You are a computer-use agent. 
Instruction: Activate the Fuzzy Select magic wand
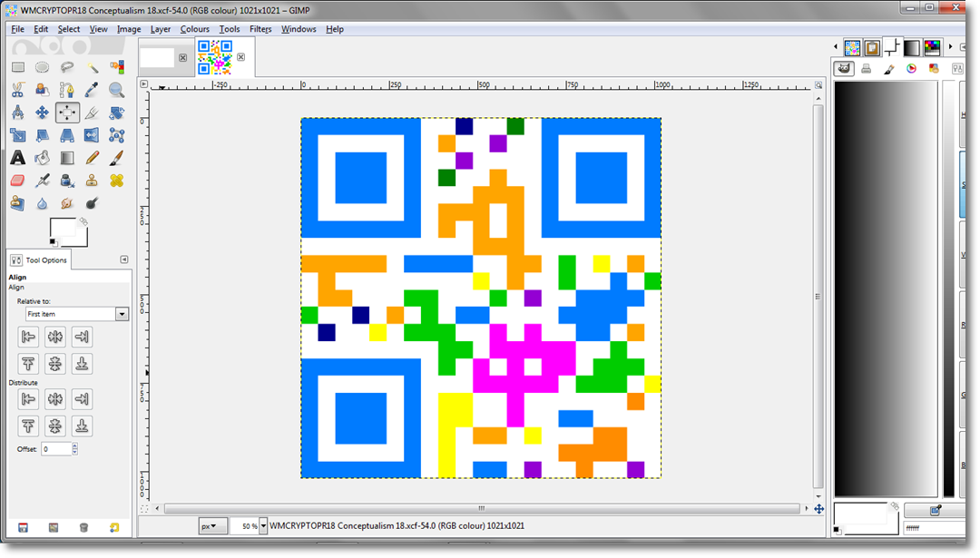[92, 67]
